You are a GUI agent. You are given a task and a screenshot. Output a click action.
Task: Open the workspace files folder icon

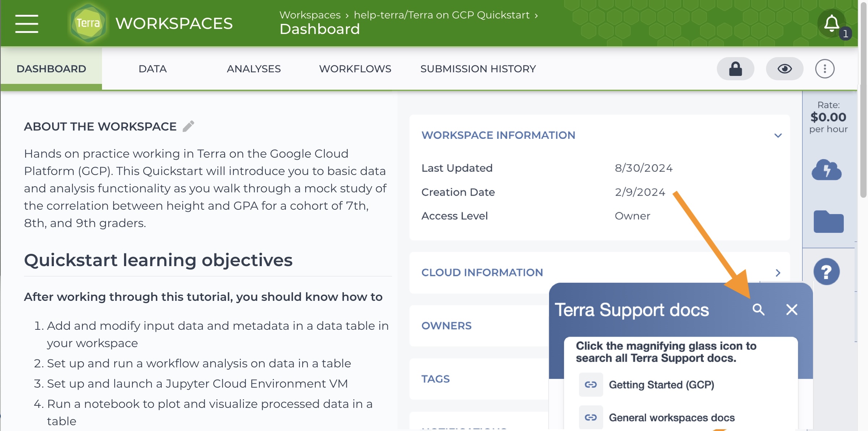pos(828,221)
